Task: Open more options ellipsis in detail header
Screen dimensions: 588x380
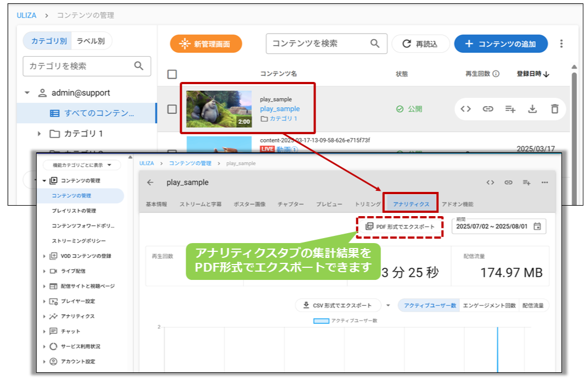Action: tap(545, 183)
